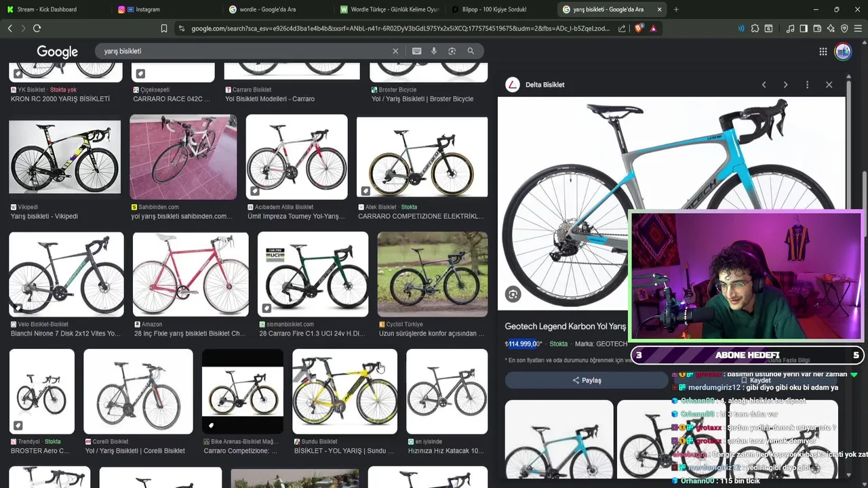Open Ümit Impreza Tourney bike image
The height and width of the screenshot is (488, 868).
tap(296, 157)
